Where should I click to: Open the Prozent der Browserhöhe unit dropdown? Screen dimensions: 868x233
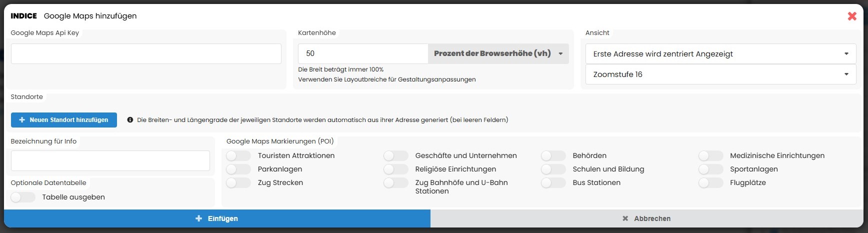click(x=498, y=53)
